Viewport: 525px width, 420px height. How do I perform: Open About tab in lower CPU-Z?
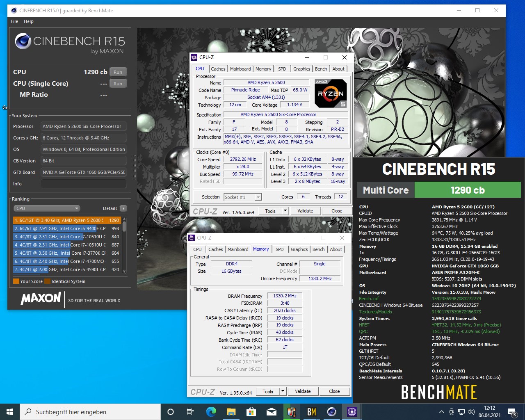(x=336, y=249)
